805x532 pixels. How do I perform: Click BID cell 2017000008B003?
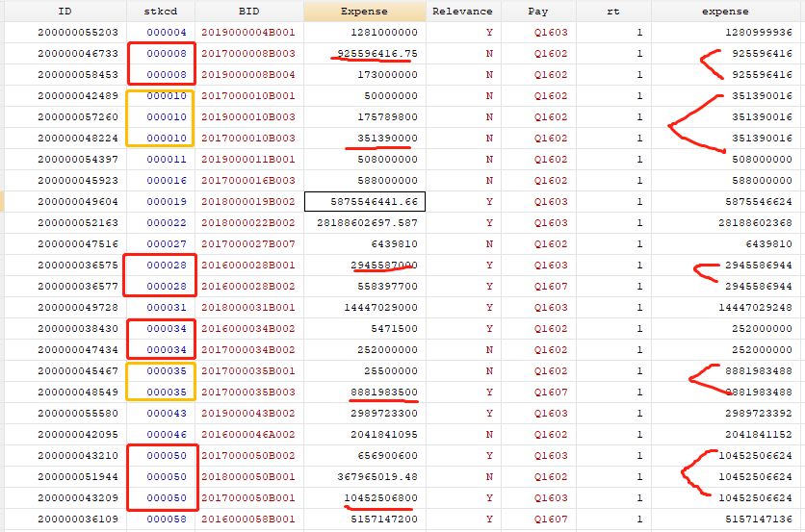(x=248, y=53)
